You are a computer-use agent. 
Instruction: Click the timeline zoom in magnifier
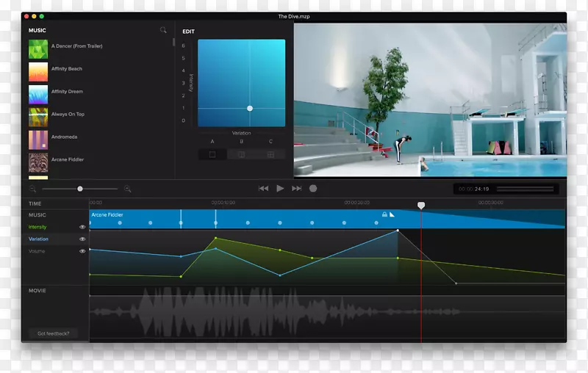[127, 189]
